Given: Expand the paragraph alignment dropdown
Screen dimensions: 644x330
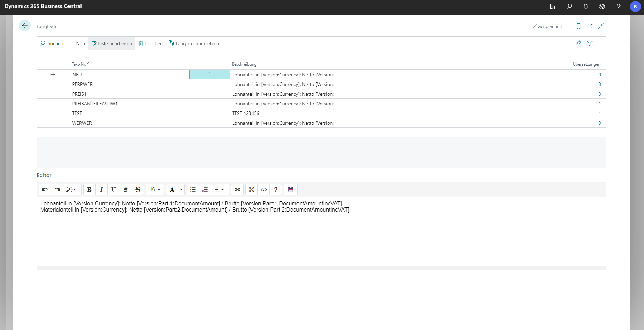Looking at the screenshot, I should pos(219,190).
